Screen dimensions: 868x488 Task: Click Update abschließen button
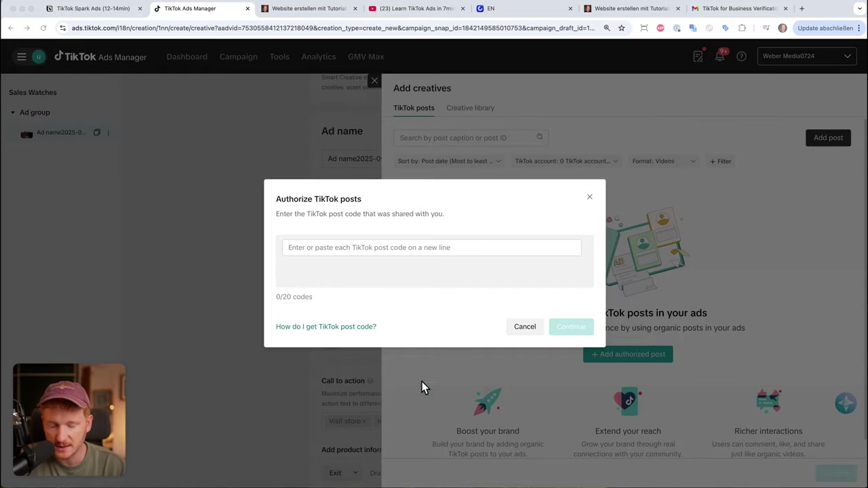click(825, 28)
